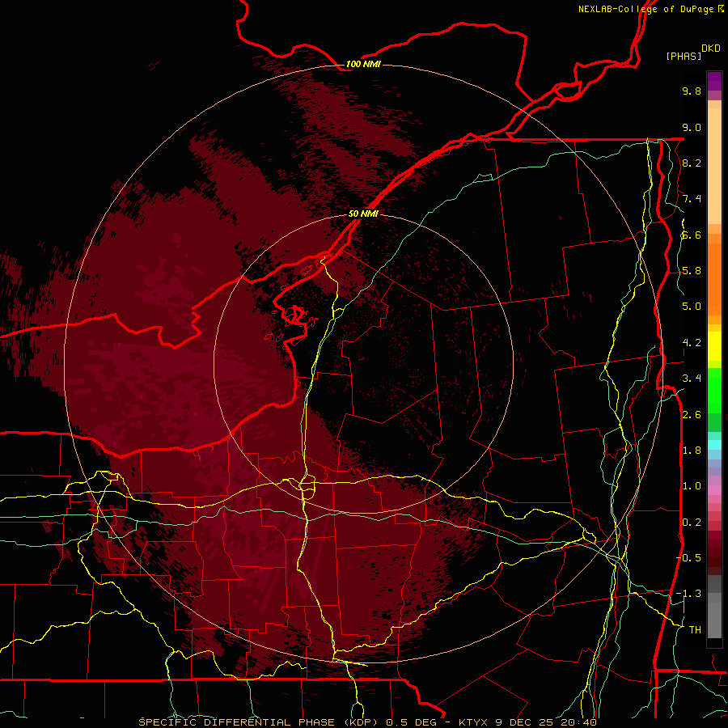Screen dimensions: 728x728
Task: Pick the purple top segment of color bar
Action: point(714,81)
